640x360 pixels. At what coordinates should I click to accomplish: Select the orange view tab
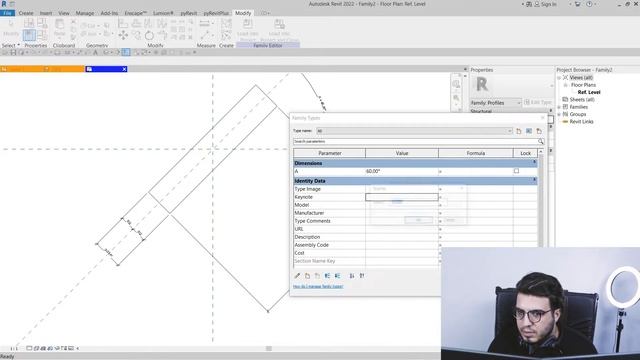(42, 69)
